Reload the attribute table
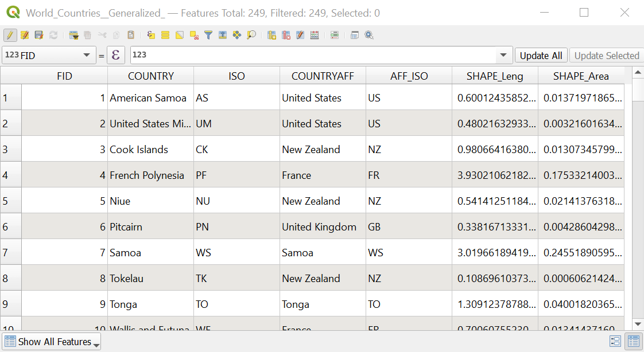 click(52, 35)
